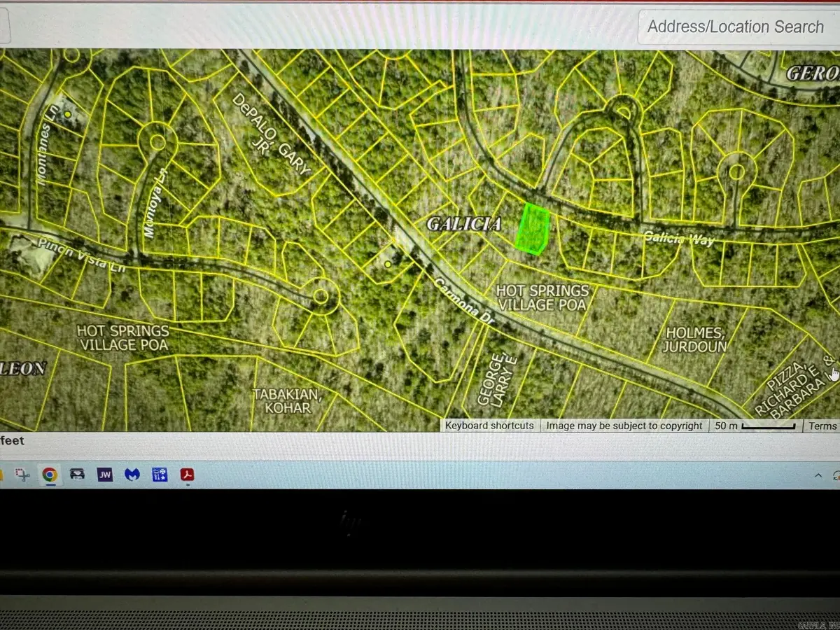Click the Address/Location Search field
Image resolution: width=840 pixels, height=630 pixels.
coord(735,27)
